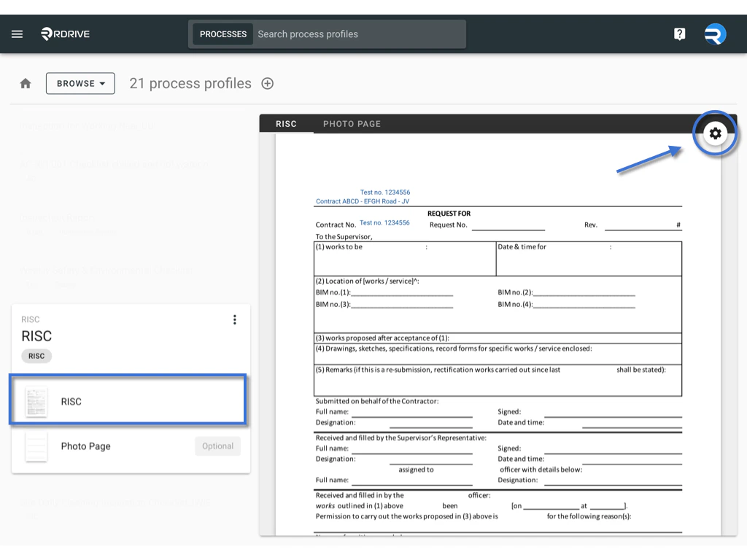Open the BROWSE dropdown

coord(80,83)
